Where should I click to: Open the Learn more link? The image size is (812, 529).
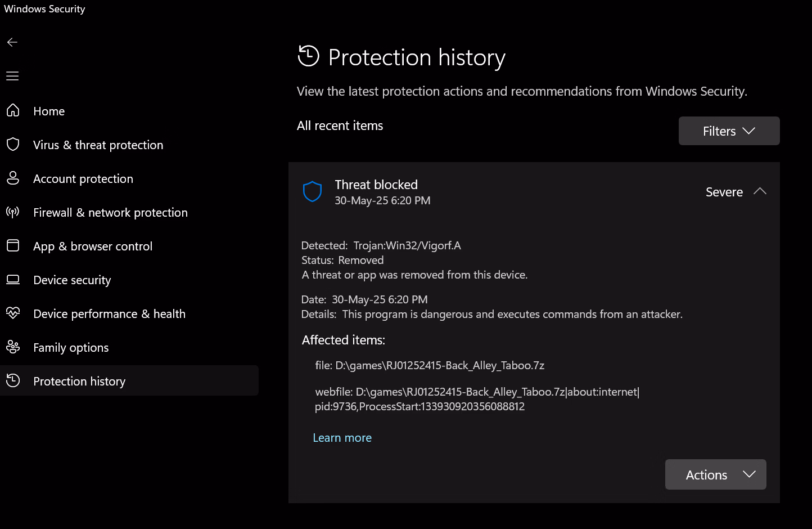pyautogui.click(x=342, y=438)
